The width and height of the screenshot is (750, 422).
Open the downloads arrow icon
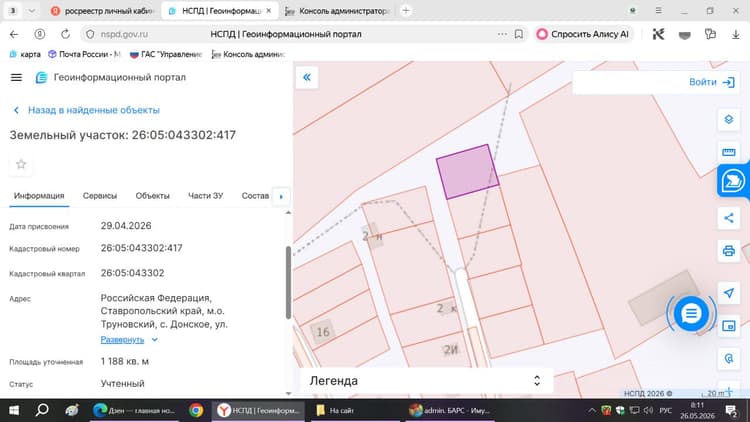click(x=736, y=34)
